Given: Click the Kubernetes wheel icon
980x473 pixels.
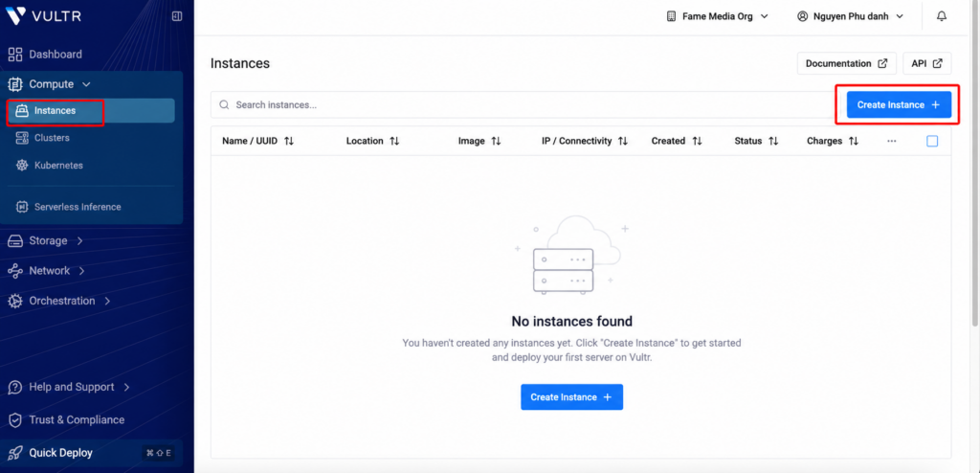Looking at the screenshot, I should (22, 166).
